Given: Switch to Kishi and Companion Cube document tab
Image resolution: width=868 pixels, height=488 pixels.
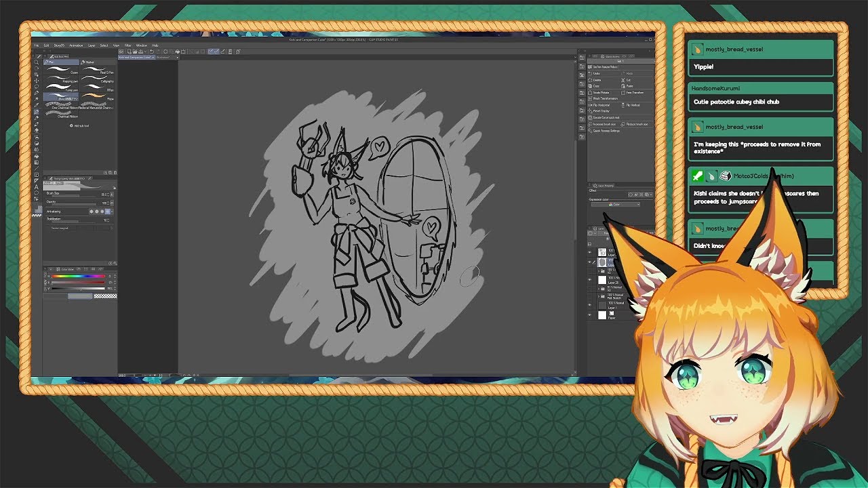Looking at the screenshot, I should click(136, 58).
